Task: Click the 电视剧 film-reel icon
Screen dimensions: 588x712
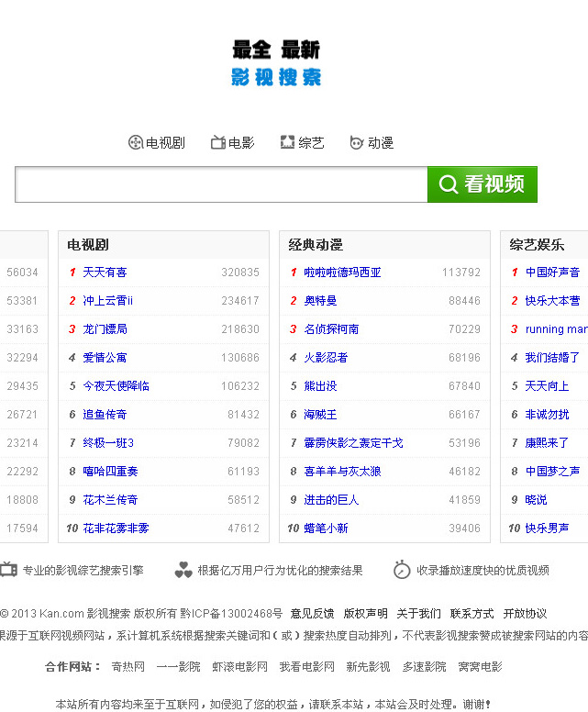Action: click(136, 142)
